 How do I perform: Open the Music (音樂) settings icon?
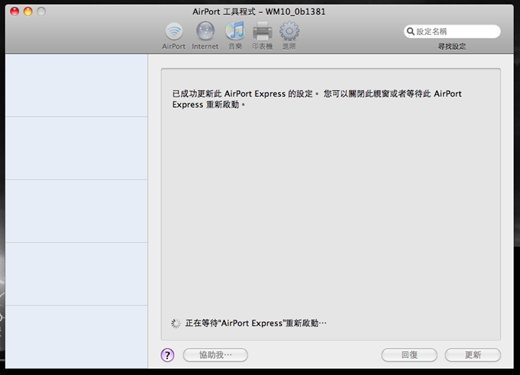click(235, 35)
